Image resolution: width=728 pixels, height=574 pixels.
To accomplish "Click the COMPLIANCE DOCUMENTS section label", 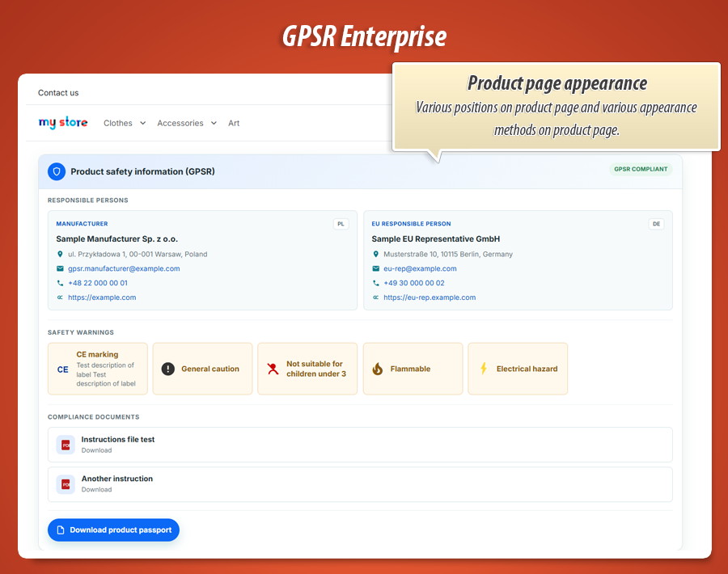I will 93,417.
